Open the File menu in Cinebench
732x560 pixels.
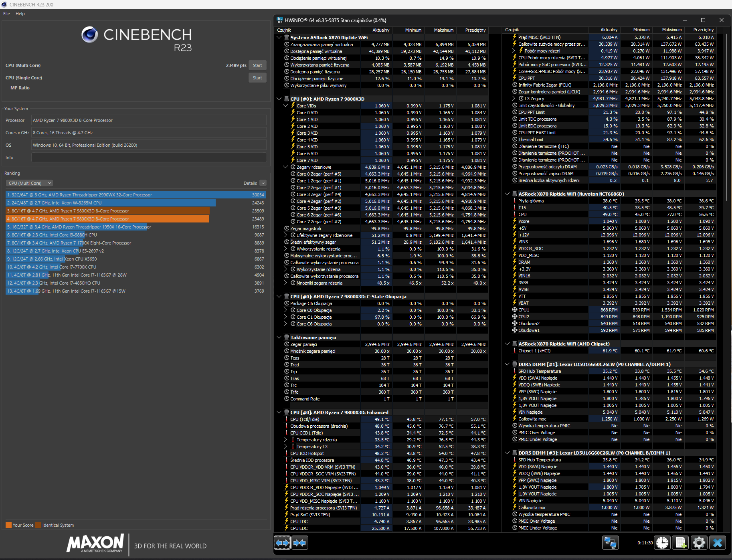tap(6, 14)
